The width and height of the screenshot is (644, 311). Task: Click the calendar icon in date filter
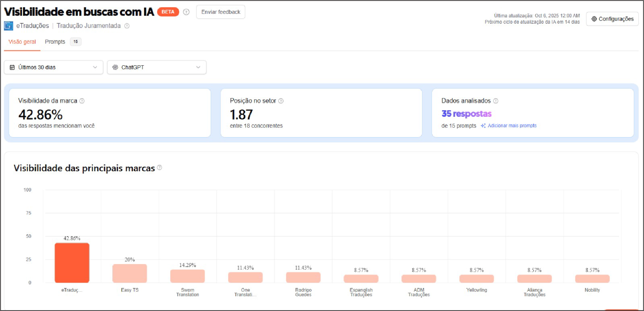point(12,67)
